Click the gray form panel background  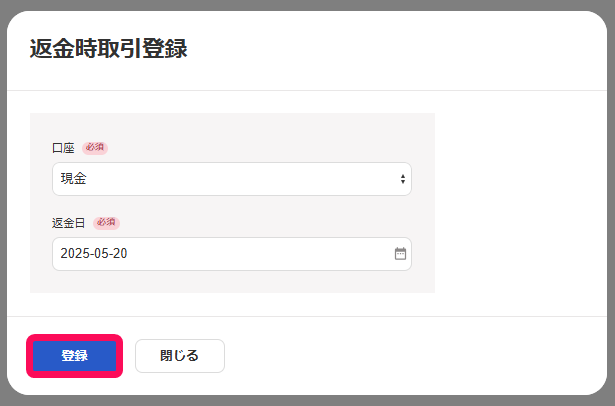tap(232, 127)
